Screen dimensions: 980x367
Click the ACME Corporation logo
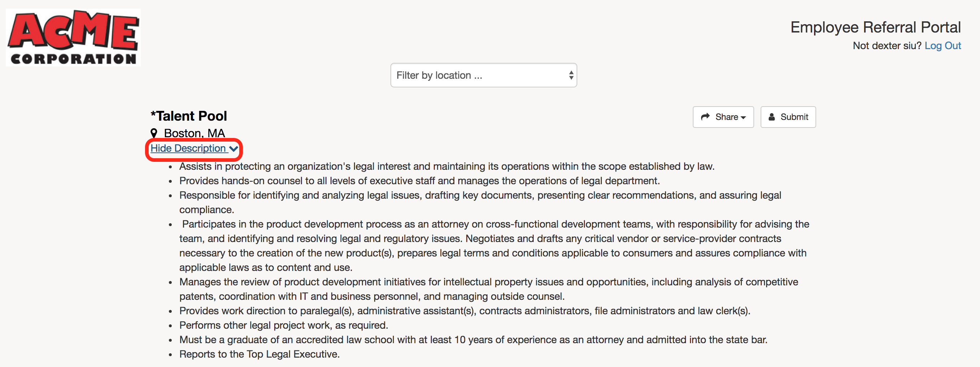click(73, 37)
